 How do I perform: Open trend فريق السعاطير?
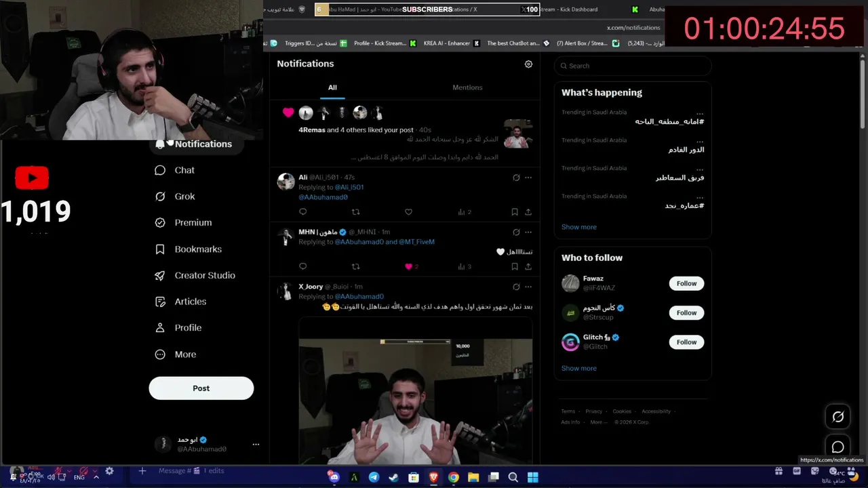tap(680, 178)
